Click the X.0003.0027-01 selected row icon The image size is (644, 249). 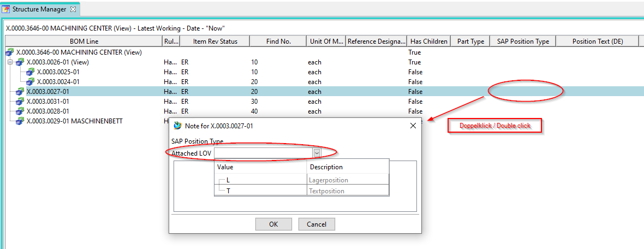[x=20, y=92]
